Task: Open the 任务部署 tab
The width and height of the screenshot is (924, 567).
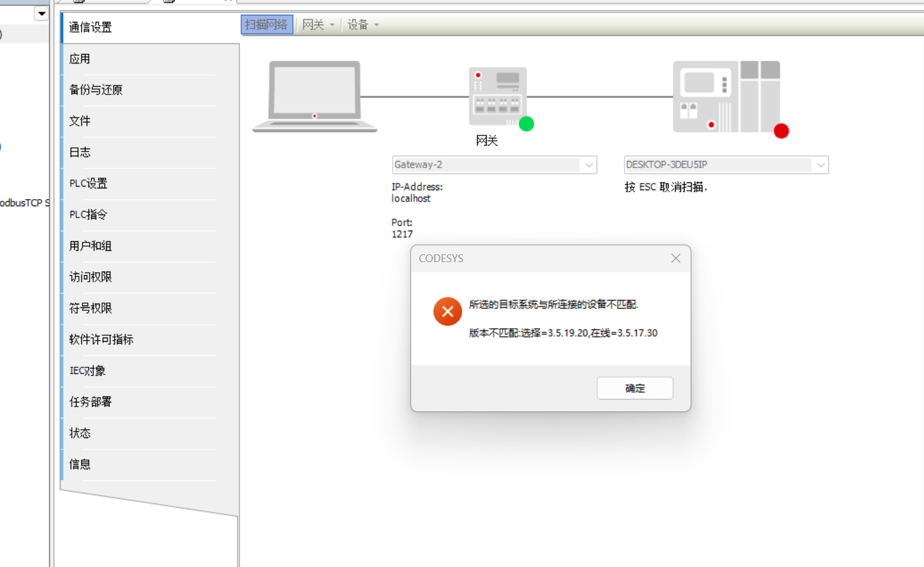Action: point(90,402)
